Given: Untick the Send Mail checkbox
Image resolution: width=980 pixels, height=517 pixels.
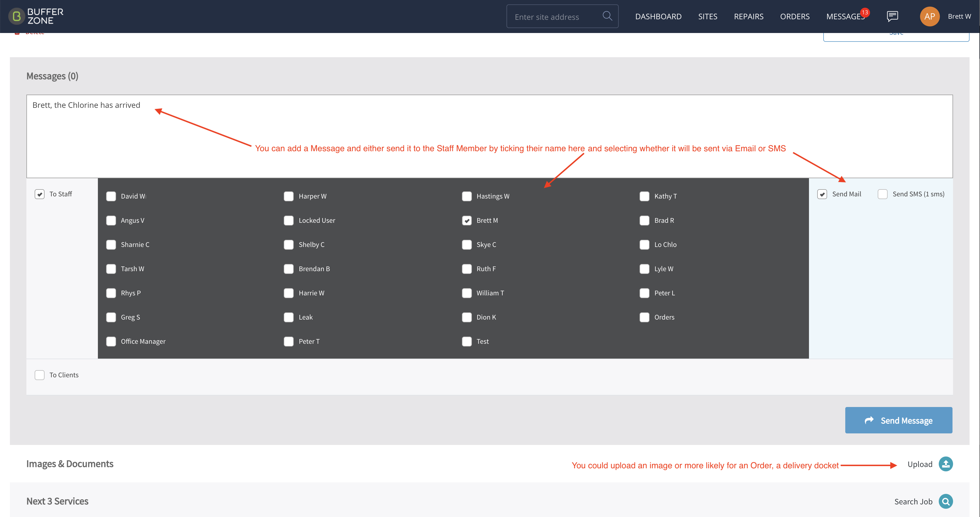Looking at the screenshot, I should pos(822,194).
